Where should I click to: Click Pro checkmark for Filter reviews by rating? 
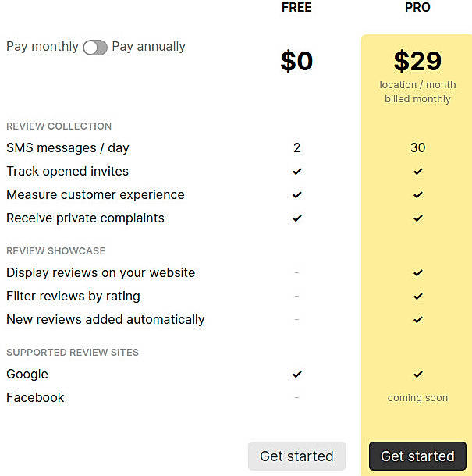pyautogui.click(x=418, y=297)
